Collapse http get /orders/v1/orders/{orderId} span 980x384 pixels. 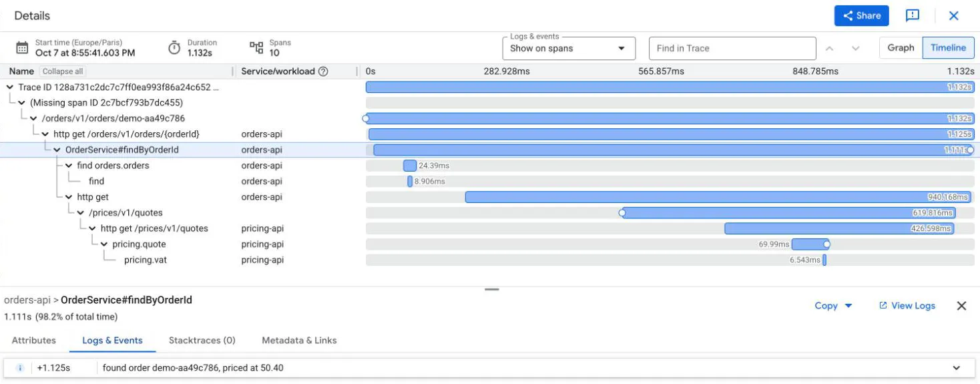[x=45, y=134]
